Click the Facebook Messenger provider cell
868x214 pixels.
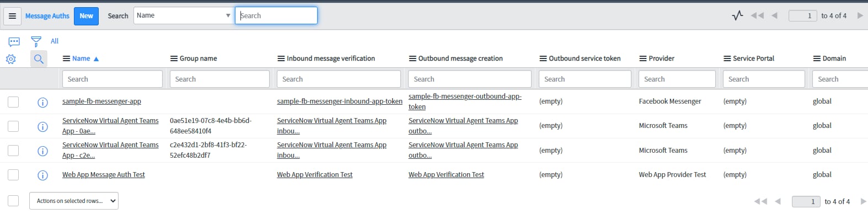click(x=670, y=101)
